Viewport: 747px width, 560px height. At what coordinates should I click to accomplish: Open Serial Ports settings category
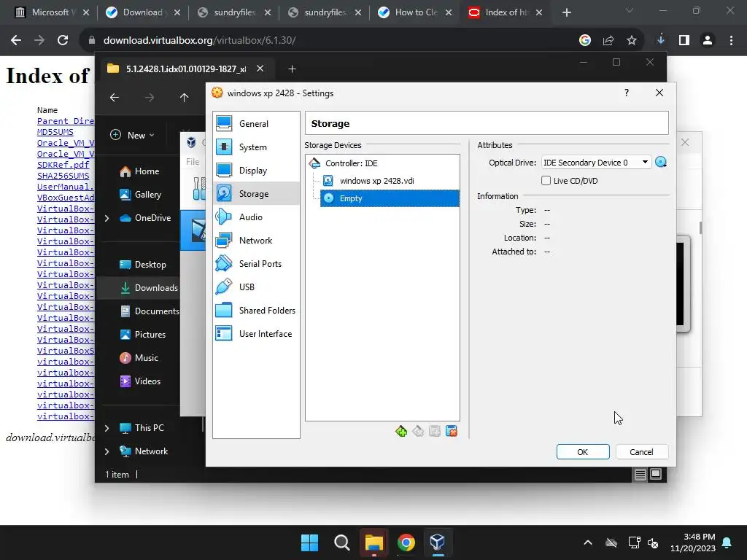coord(256,264)
